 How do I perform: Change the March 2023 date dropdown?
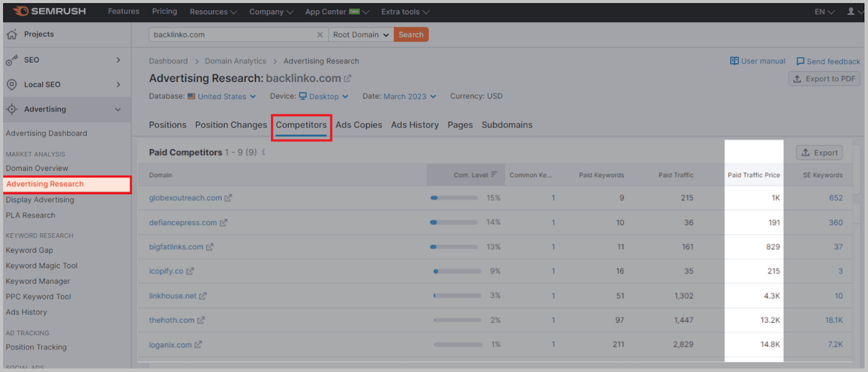(x=410, y=97)
